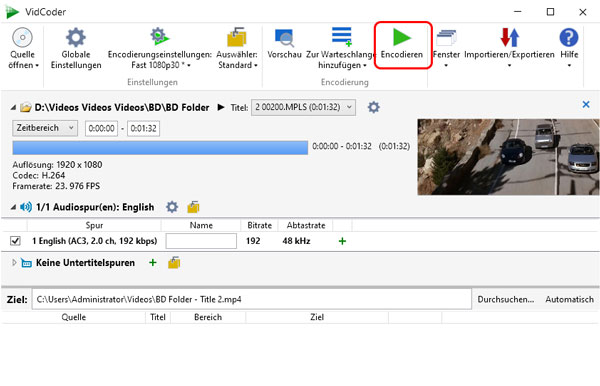
Task: Click the queue Ziel column header
Action: (x=317, y=317)
